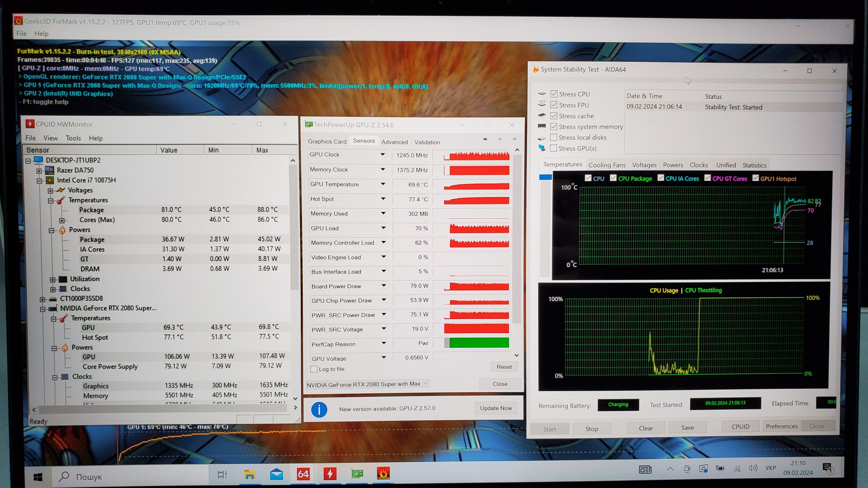Viewport: 868px width, 488px height.
Task: Open GPU-Z hamburger menu icon
Action: 514,139
